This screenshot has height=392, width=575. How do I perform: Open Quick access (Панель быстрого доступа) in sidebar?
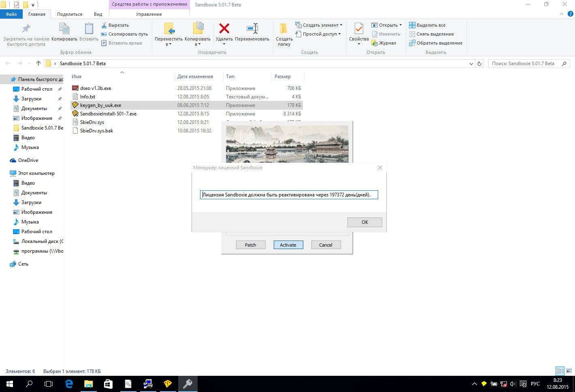(36, 79)
